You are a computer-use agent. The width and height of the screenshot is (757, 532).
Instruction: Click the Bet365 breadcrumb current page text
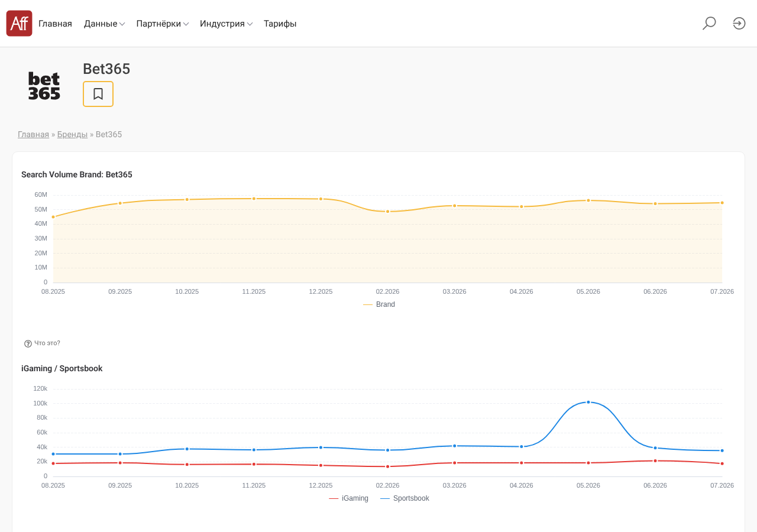(109, 134)
